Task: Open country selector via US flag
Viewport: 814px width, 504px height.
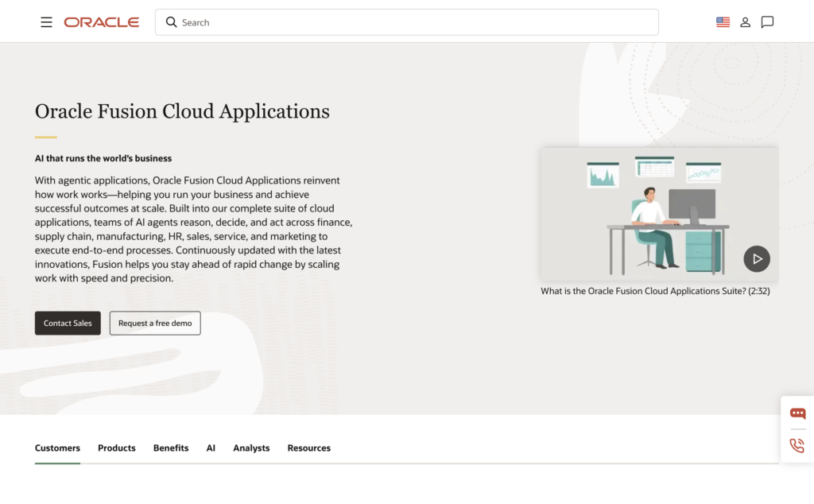Action: click(723, 22)
